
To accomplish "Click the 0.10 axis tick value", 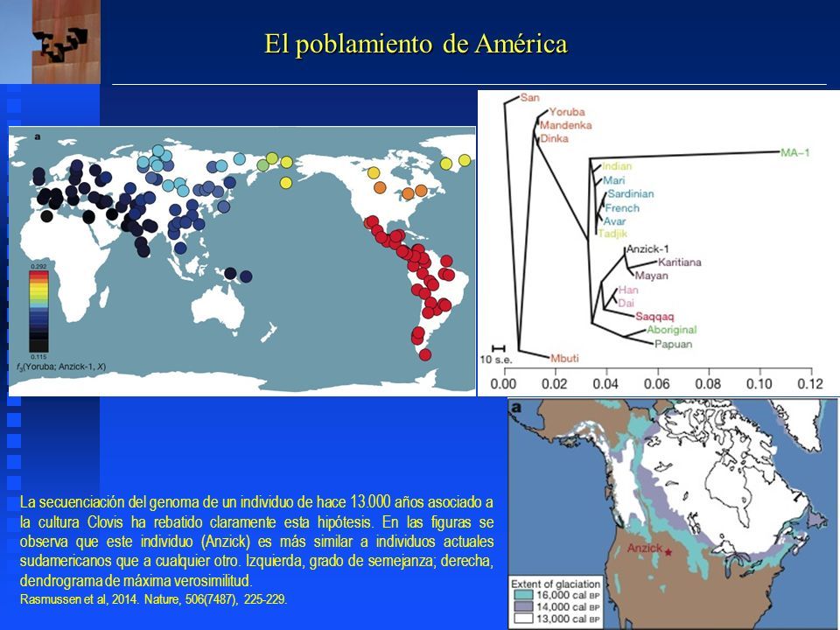I will tap(759, 384).
